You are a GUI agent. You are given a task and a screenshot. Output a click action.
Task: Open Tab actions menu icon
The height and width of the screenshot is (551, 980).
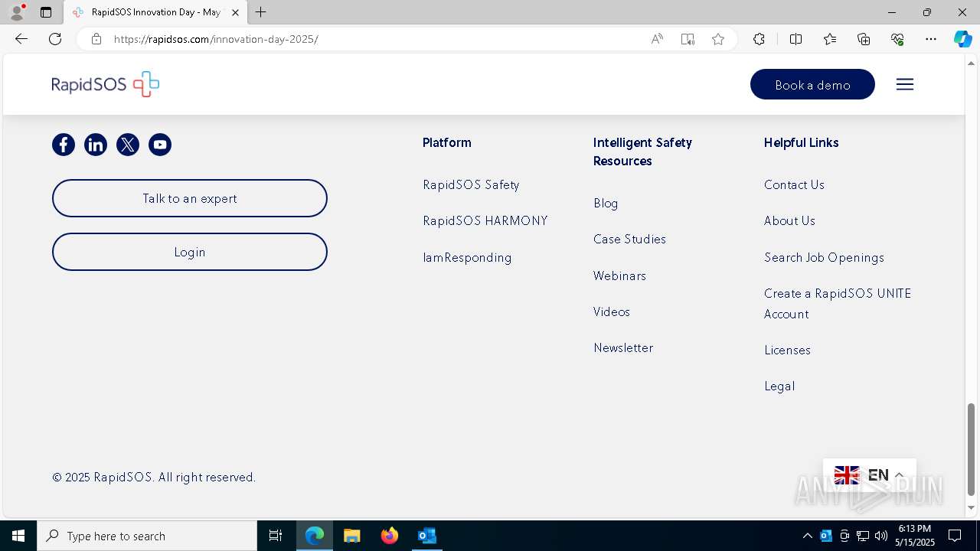pyautogui.click(x=46, y=12)
